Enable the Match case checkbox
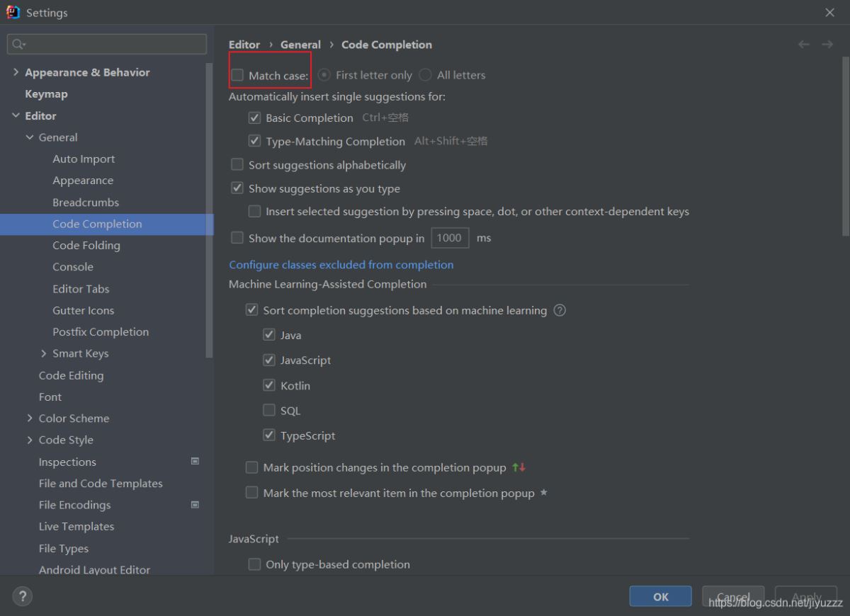This screenshot has height=616, width=850. tap(237, 75)
